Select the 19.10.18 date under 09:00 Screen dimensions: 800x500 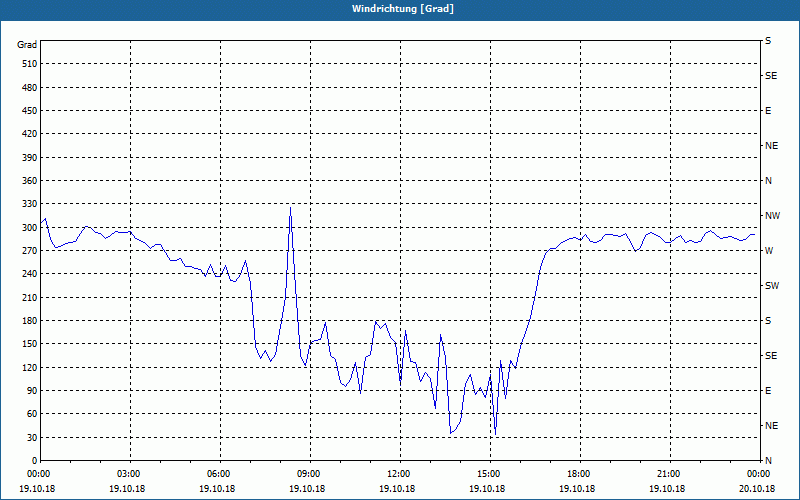pos(307,488)
